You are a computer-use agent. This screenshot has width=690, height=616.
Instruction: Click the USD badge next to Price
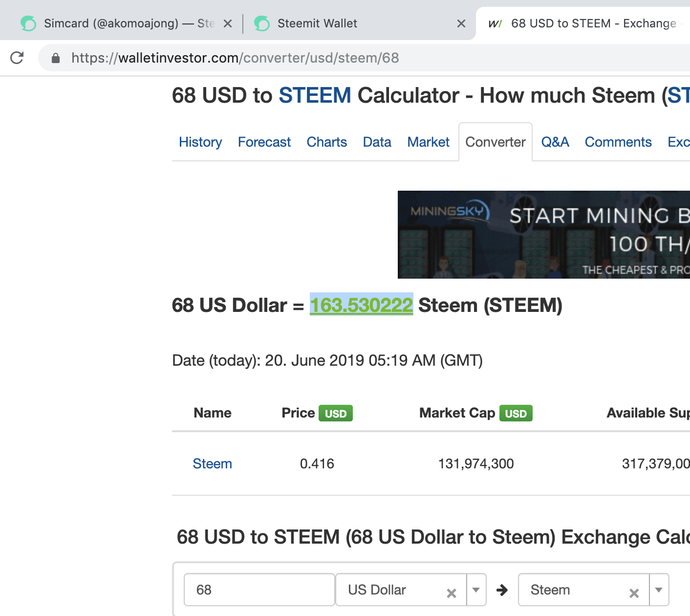336,414
